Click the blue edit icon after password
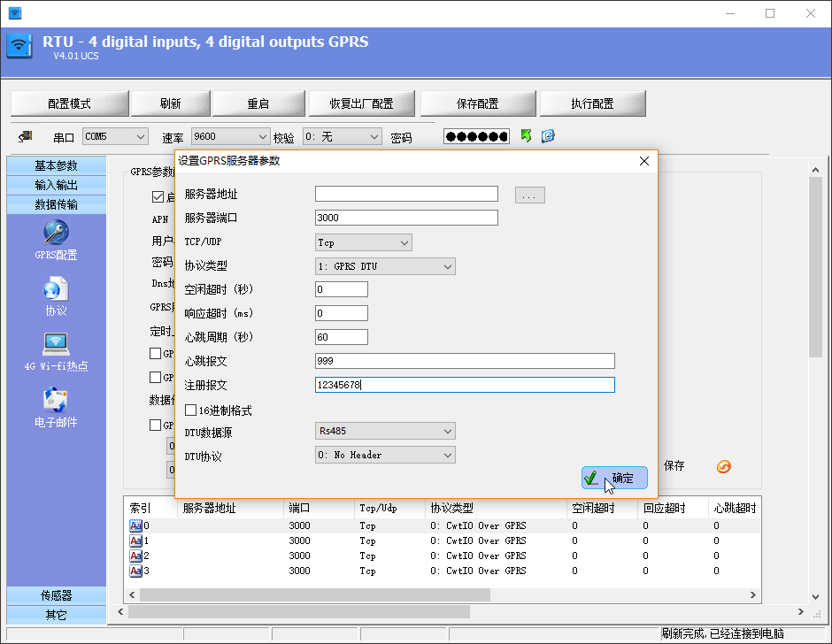The image size is (832, 644). pos(548,136)
